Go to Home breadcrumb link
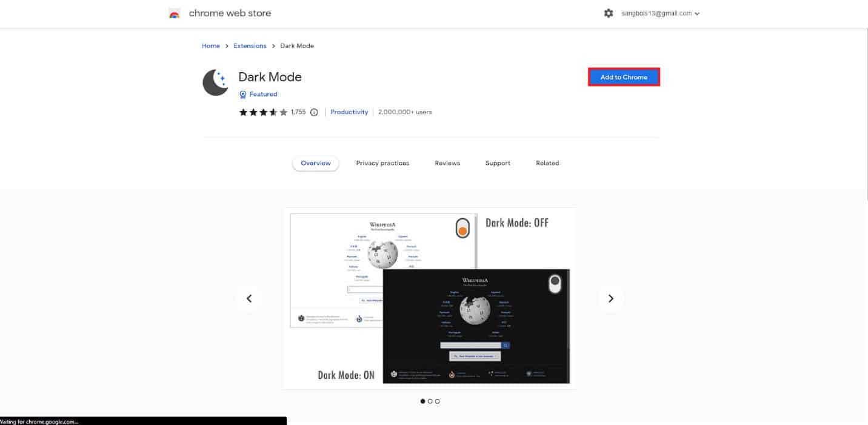 (x=211, y=46)
